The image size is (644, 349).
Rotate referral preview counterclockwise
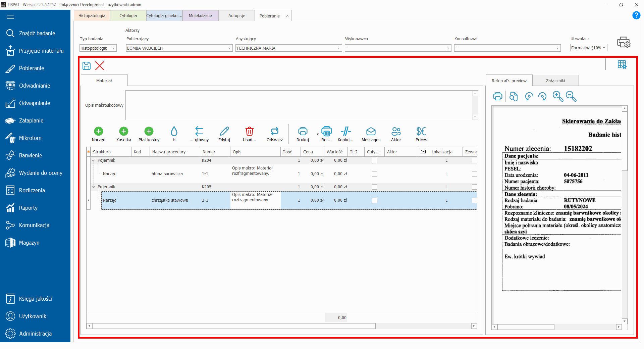(x=529, y=96)
